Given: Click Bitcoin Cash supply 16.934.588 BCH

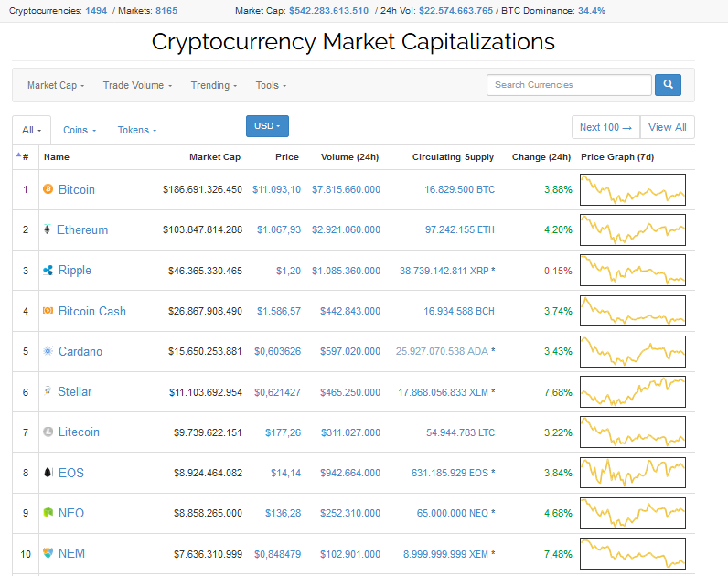Looking at the screenshot, I should (459, 311).
